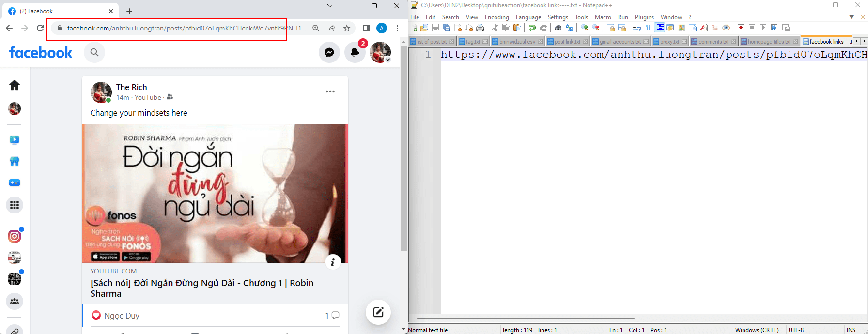Go to Facebook Home in left sidebar
The width and height of the screenshot is (868, 334).
[15, 85]
